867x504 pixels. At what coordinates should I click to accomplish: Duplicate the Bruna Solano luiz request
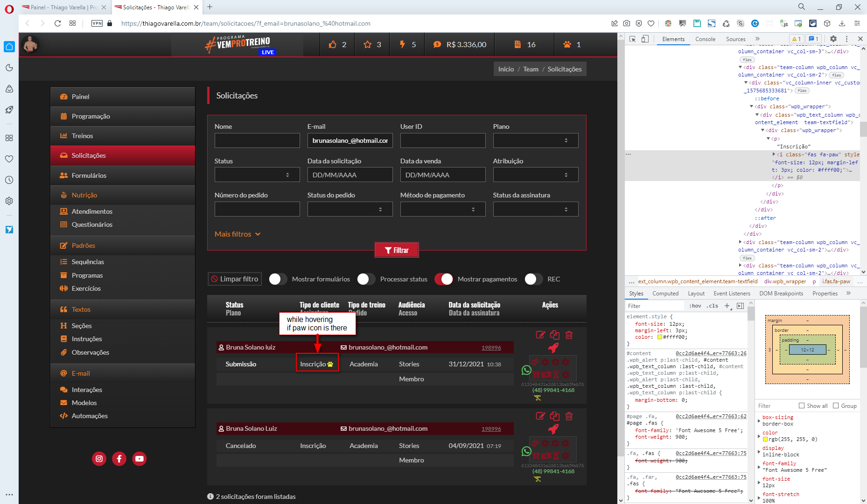555,335
